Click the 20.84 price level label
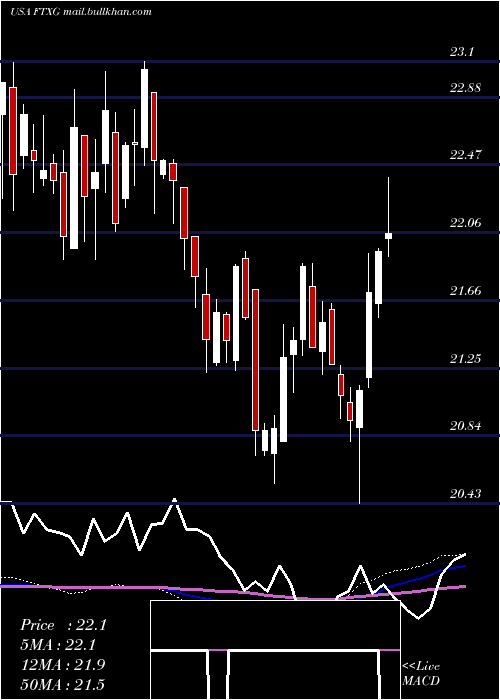The width and height of the screenshot is (500, 700). [466, 426]
